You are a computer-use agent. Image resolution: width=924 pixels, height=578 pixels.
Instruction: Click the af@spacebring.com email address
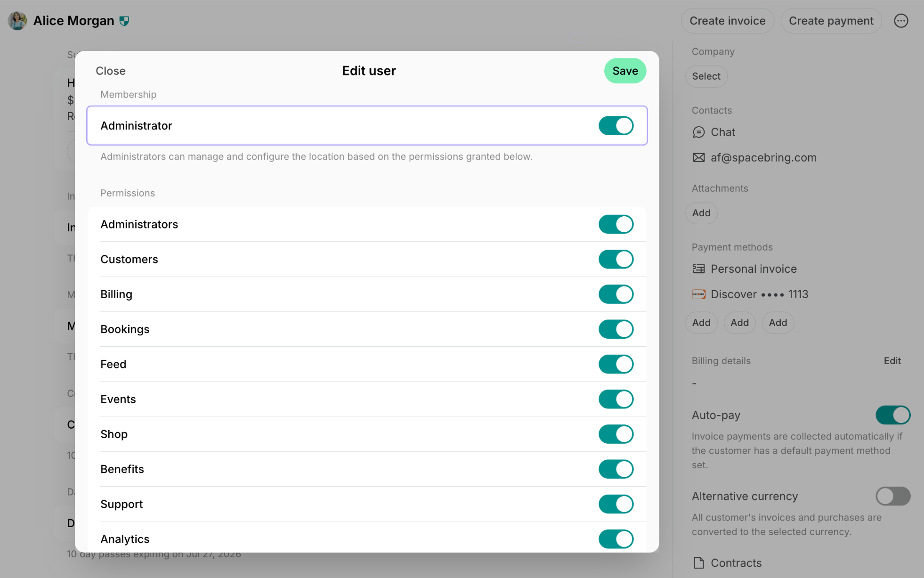[x=763, y=158]
